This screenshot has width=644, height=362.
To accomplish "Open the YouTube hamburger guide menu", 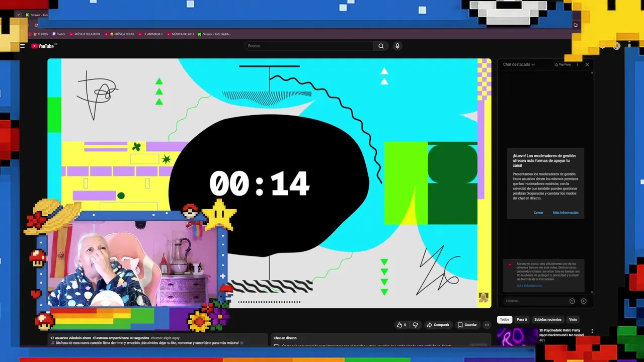I will (22, 46).
